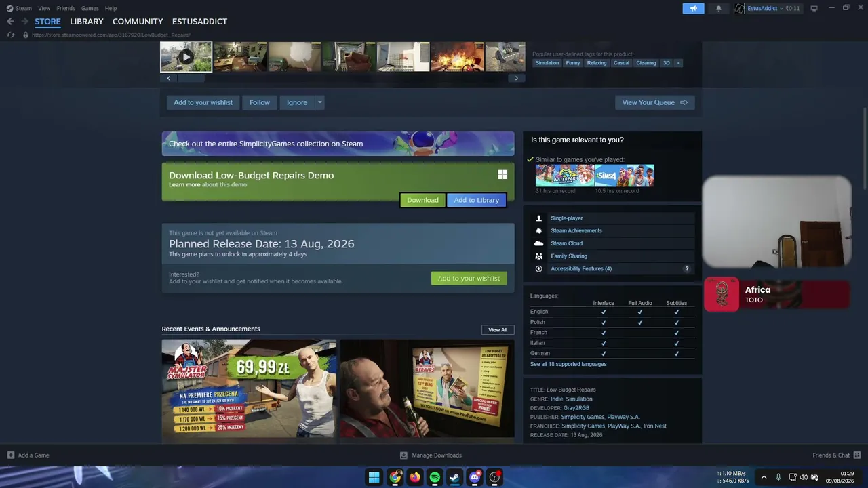The image size is (868, 488).
Task: Open the Games menu
Action: click(90, 8)
